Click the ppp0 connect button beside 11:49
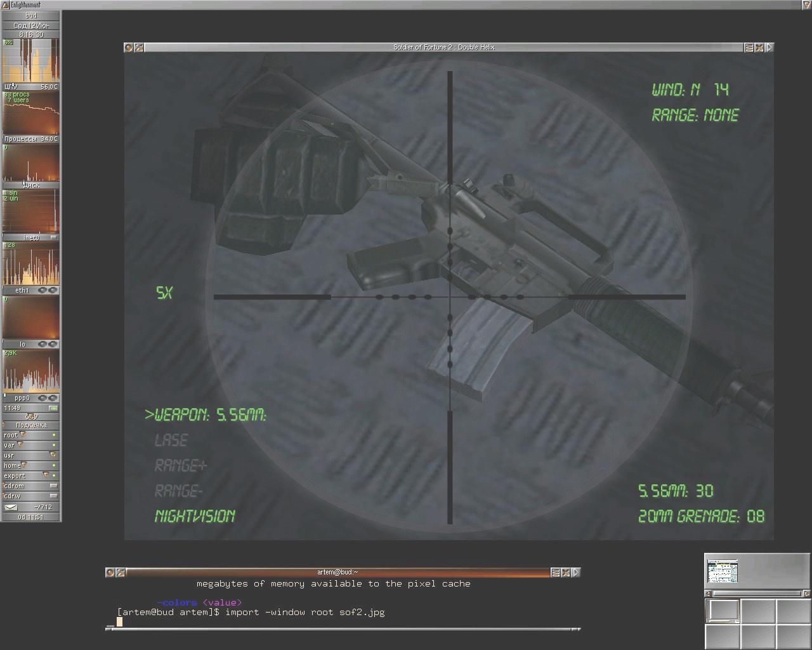This screenshot has height=650, width=812. (x=53, y=408)
